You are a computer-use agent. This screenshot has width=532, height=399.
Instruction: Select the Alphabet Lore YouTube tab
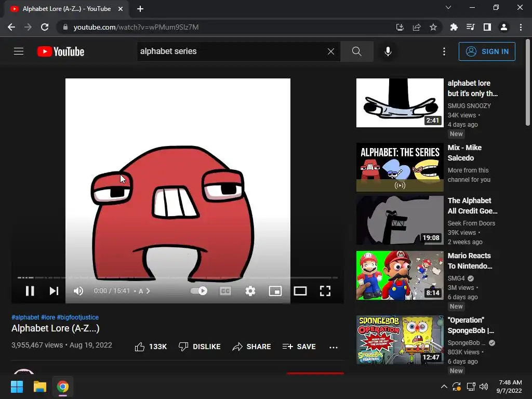click(66, 9)
